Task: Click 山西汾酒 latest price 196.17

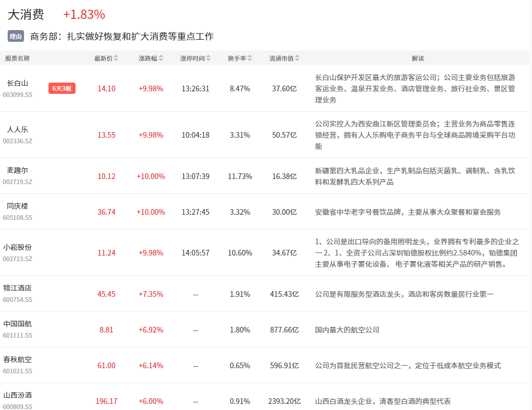Action: [107, 401]
